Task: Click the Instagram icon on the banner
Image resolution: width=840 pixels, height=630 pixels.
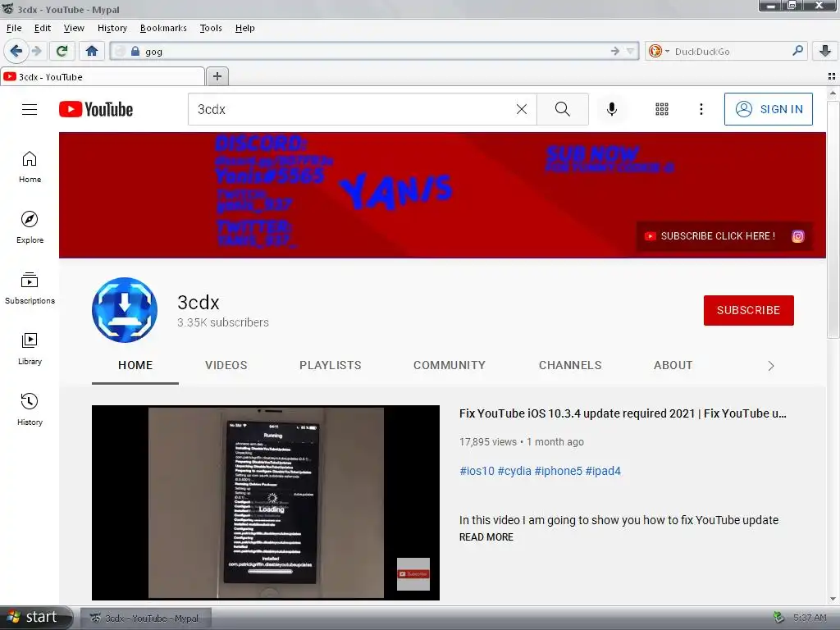Action: 797,236
